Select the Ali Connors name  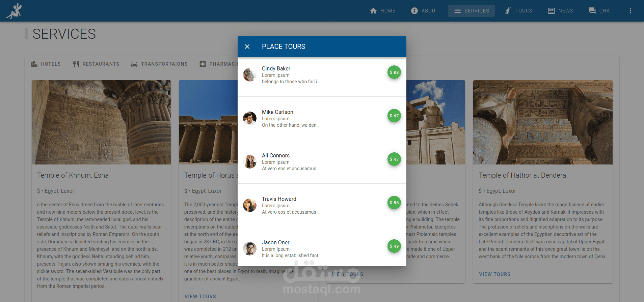pyautogui.click(x=276, y=155)
